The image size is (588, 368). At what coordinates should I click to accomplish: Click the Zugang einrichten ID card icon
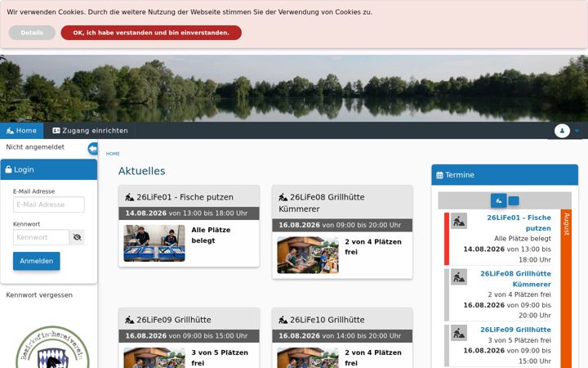point(56,131)
